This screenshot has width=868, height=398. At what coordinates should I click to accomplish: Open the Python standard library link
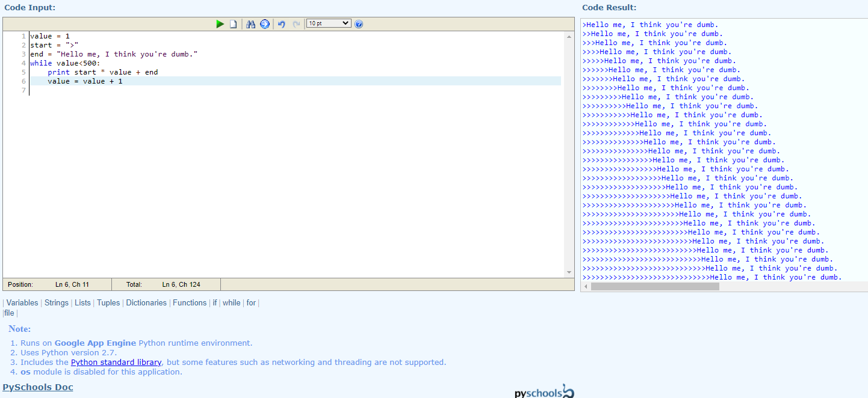(x=116, y=363)
